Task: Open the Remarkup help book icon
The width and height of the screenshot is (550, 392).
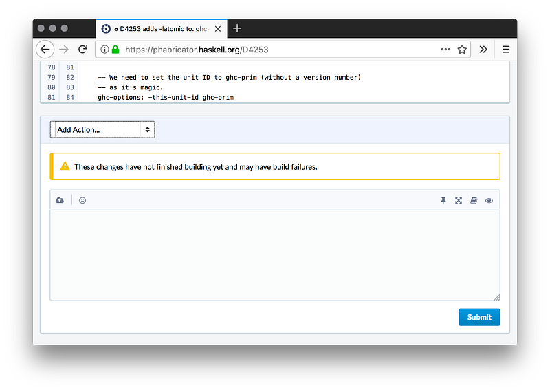Action: (474, 200)
